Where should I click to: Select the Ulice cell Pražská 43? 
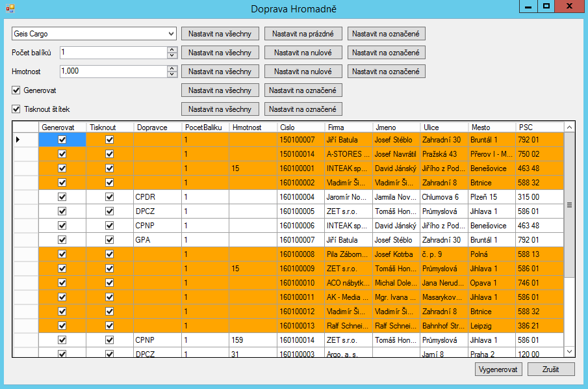coord(444,154)
